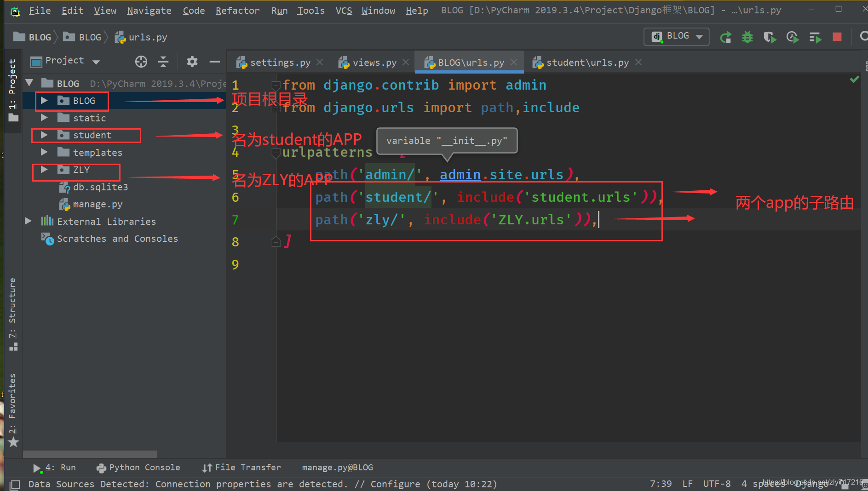Start debugging with the bug icon

pyautogui.click(x=747, y=37)
